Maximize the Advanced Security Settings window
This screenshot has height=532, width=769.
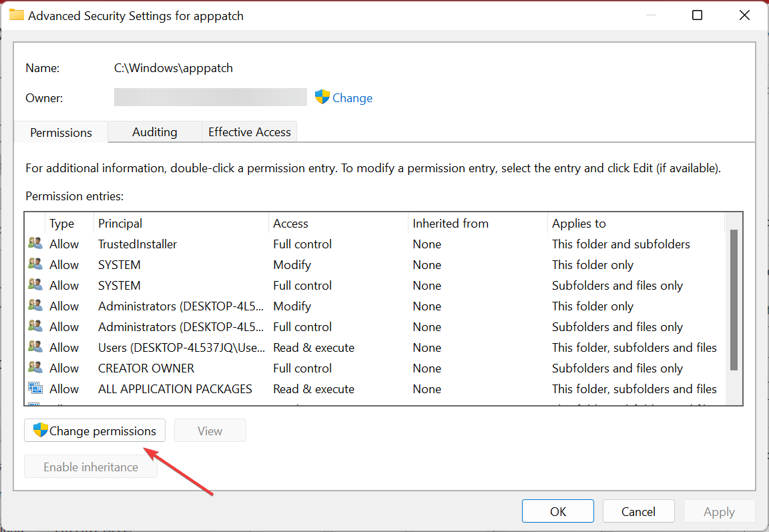point(697,15)
